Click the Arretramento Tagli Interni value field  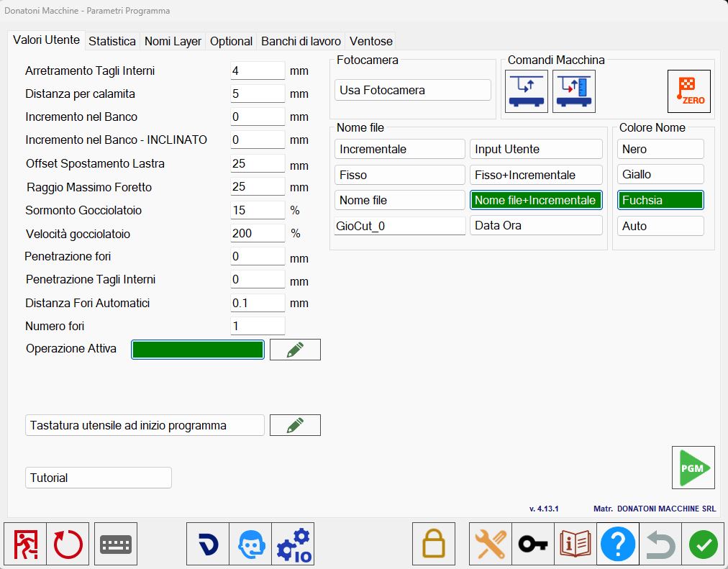[x=258, y=70]
